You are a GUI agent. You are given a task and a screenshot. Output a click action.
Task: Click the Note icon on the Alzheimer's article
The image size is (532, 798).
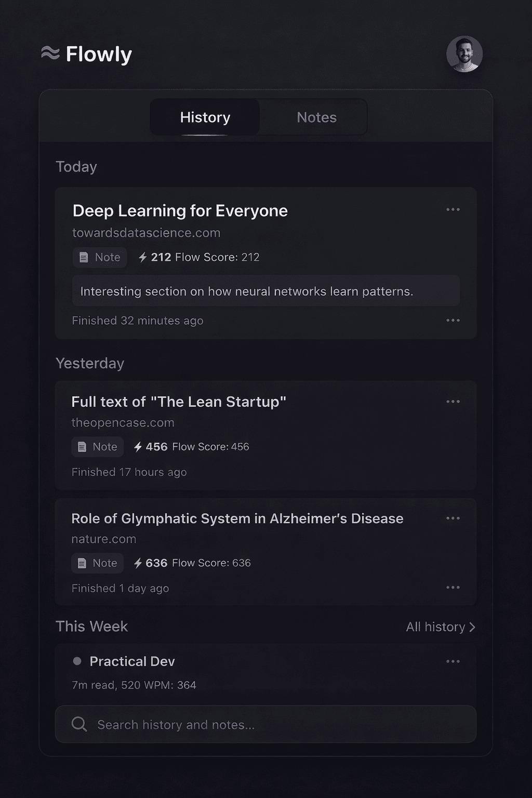[x=81, y=563]
